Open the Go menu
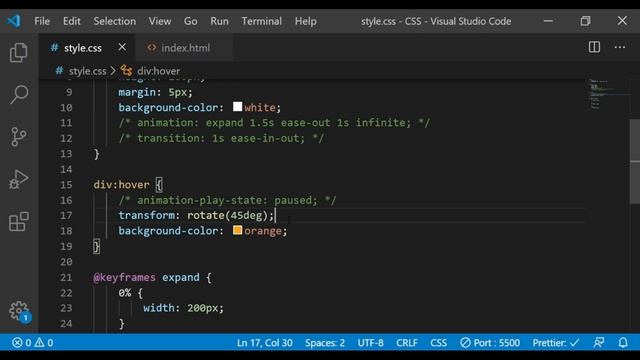This screenshot has height=360, width=640. click(191, 21)
